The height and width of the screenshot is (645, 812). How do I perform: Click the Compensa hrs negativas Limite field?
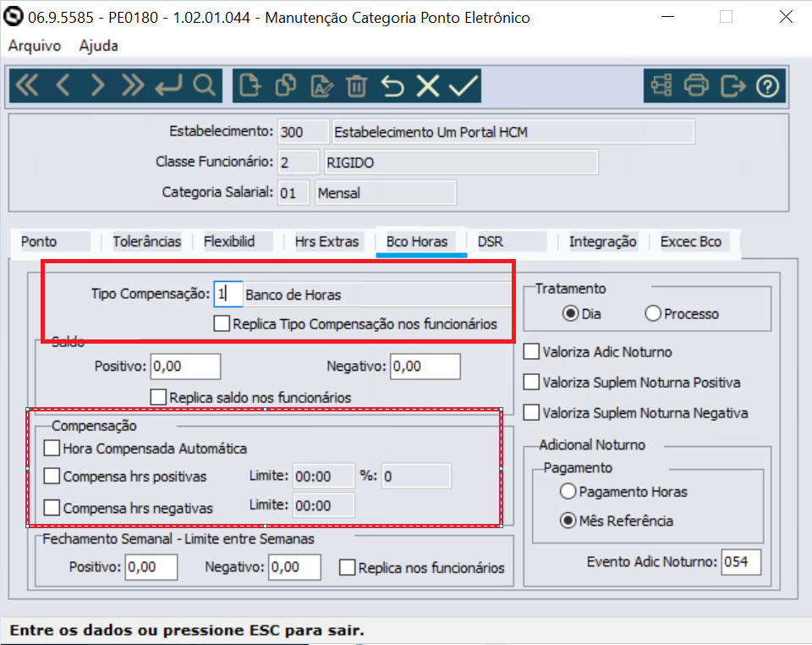coord(324,505)
